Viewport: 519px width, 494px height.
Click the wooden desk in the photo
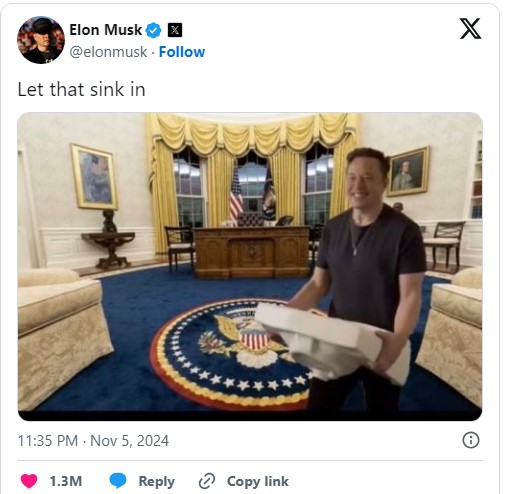pos(252,252)
